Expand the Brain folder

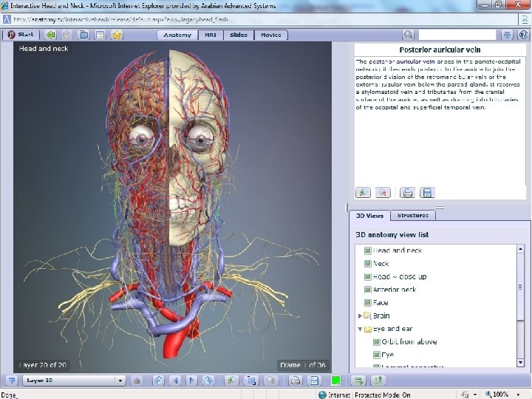pos(360,316)
